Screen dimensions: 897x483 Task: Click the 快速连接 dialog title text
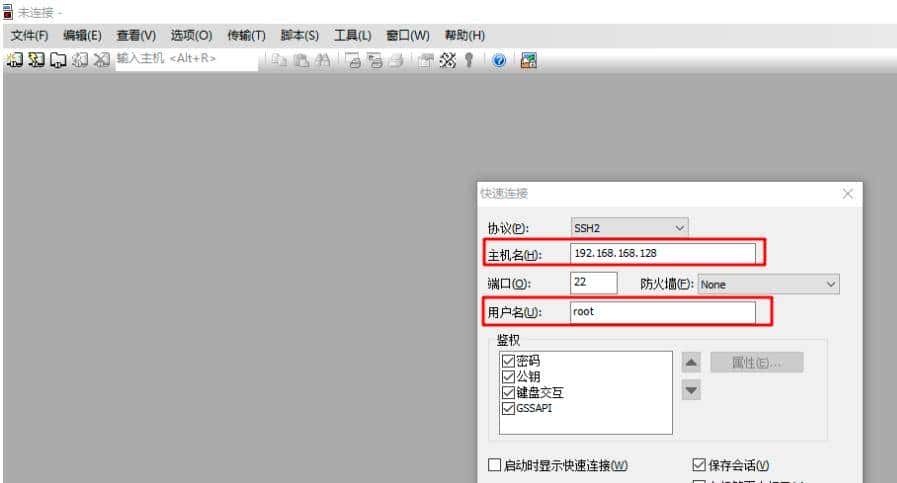point(503,193)
